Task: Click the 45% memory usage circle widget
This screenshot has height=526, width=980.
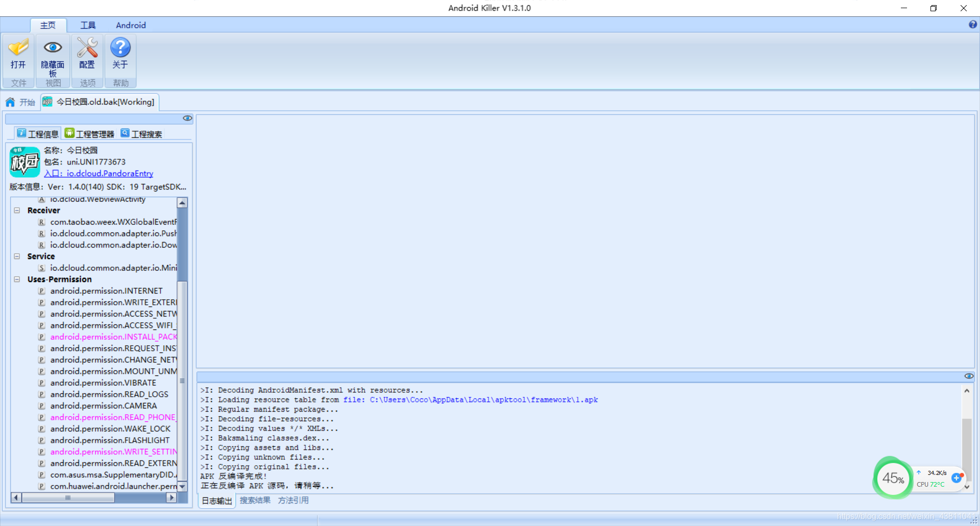Action: click(x=893, y=478)
